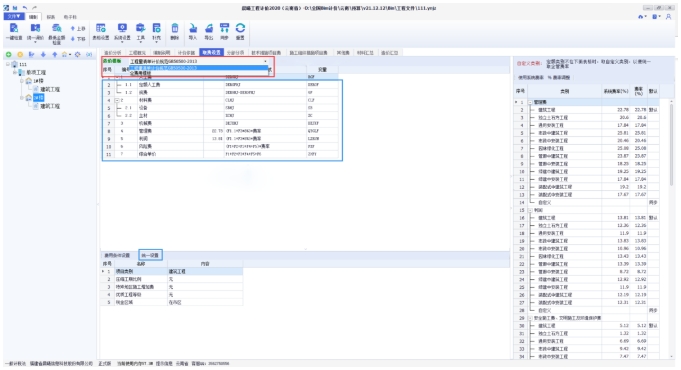The width and height of the screenshot is (681, 370).
Task: Click the save icon in the title bar
Action: tap(15, 8)
